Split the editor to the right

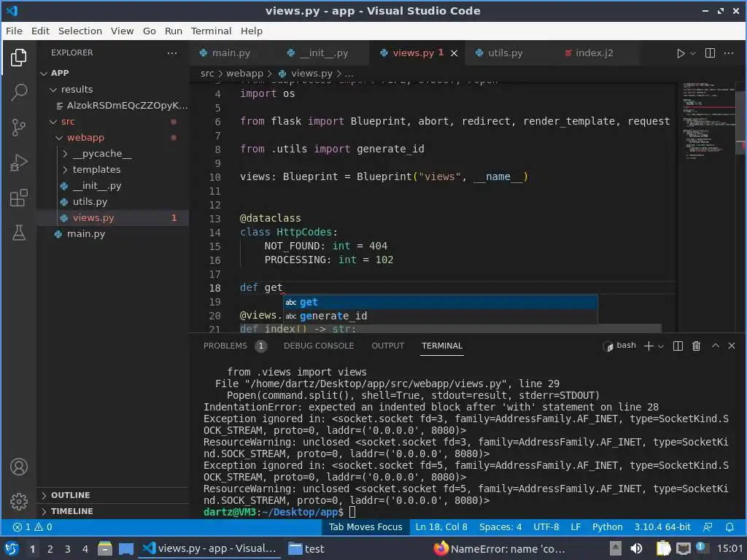pyautogui.click(x=710, y=52)
